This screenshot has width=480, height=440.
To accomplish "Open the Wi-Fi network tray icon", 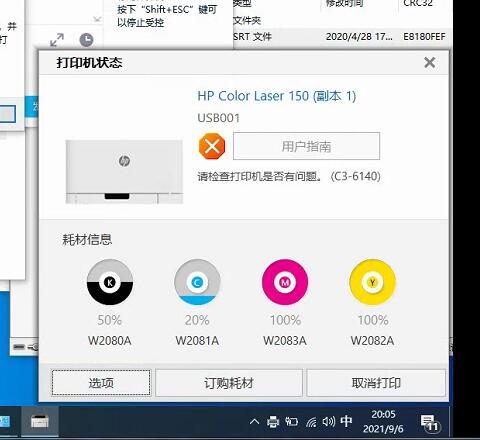I will point(311,422).
